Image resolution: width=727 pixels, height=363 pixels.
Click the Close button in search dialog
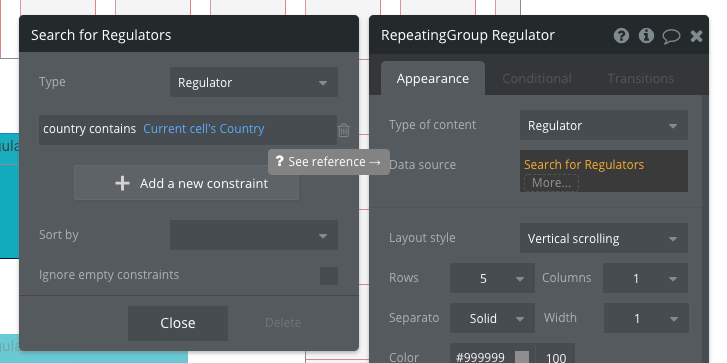178,323
